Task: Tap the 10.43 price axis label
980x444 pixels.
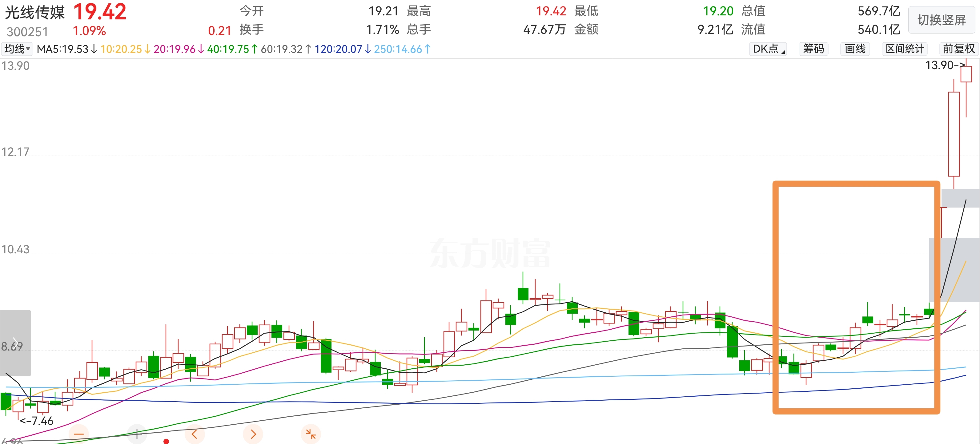Action: point(15,249)
